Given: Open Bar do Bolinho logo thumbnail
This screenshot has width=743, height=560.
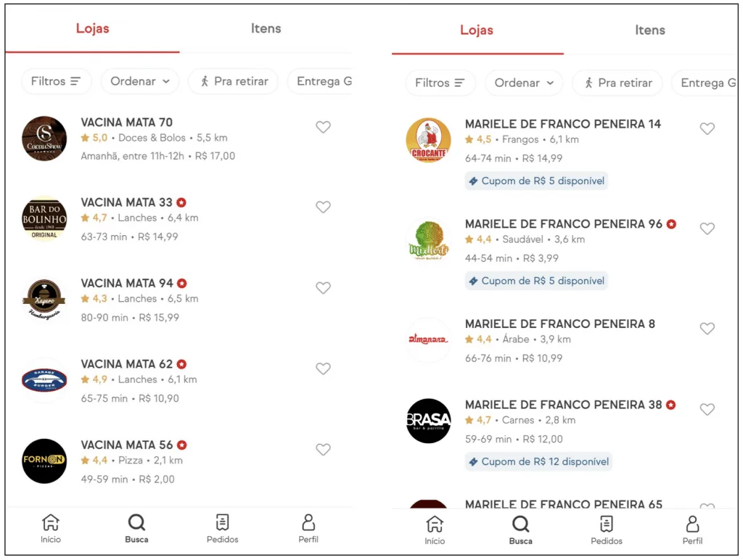Looking at the screenshot, I should (44, 219).
